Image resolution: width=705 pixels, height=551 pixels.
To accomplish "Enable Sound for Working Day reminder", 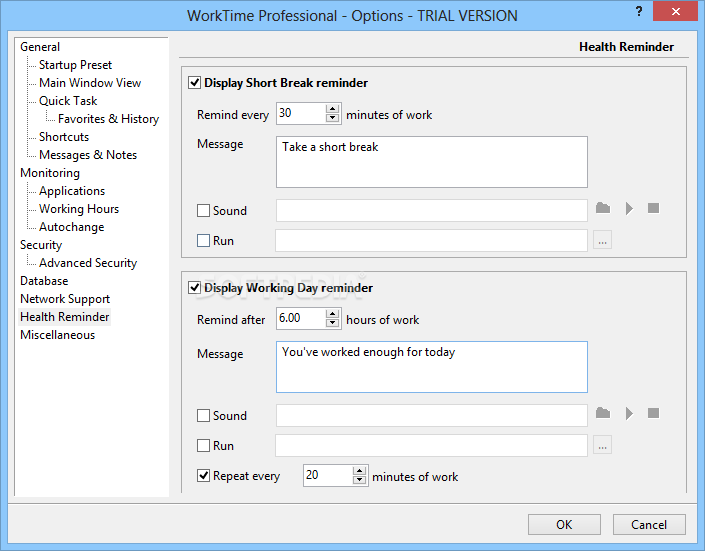I will coord(203,416).
